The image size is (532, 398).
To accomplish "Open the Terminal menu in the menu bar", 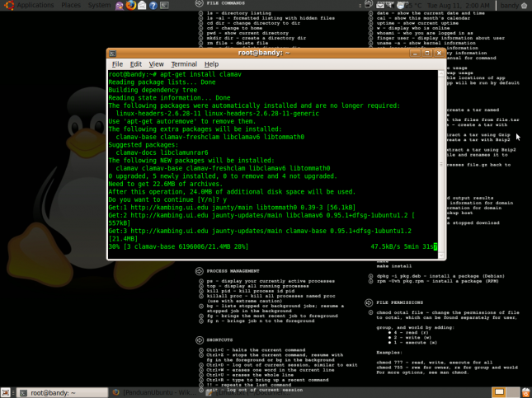I will pyautogui.click(x=184, y=64).
